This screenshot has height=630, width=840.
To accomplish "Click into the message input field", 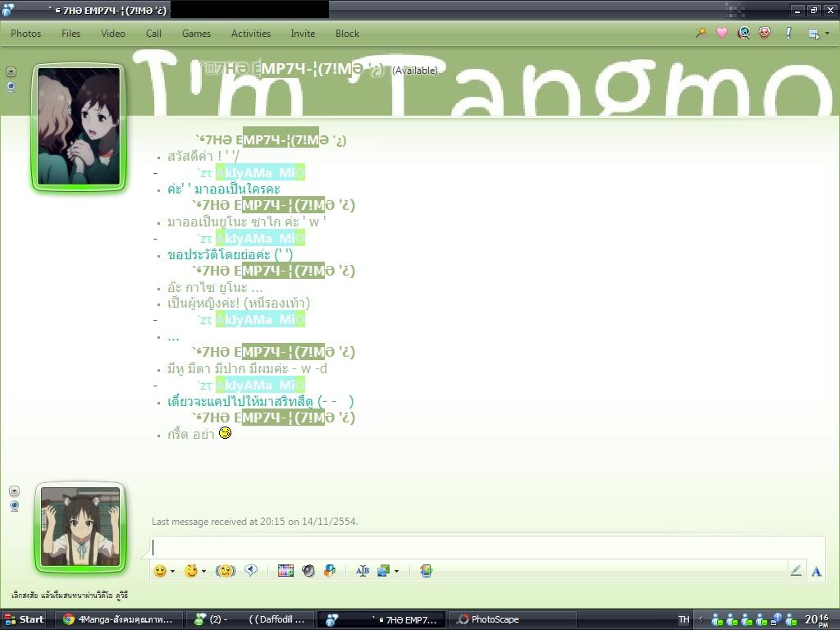I will click(x=487, y=547).
